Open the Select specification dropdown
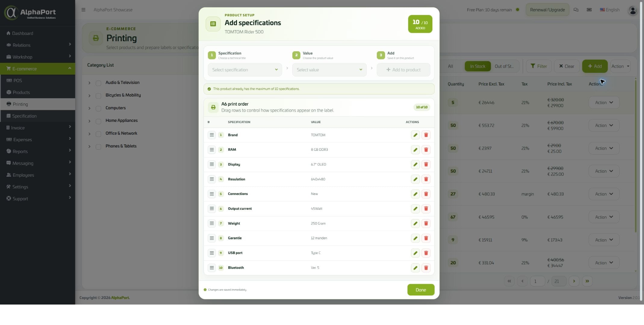Image resolution: width=644 pixels, height=325 pixels. pyautogui.click(x=245, y=70)
